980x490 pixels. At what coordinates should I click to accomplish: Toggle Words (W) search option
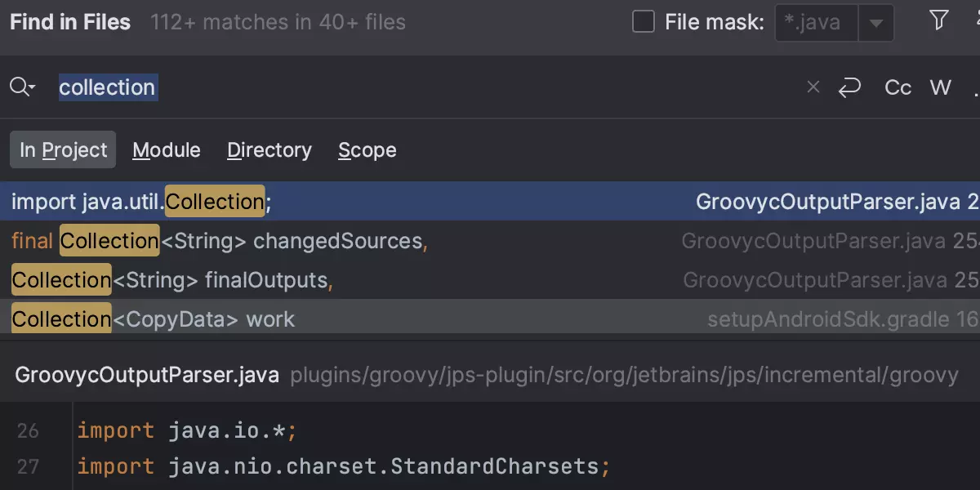(941, 87)
